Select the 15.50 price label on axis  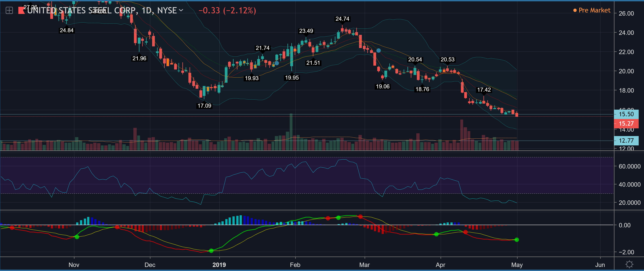(x=626, y=114)
